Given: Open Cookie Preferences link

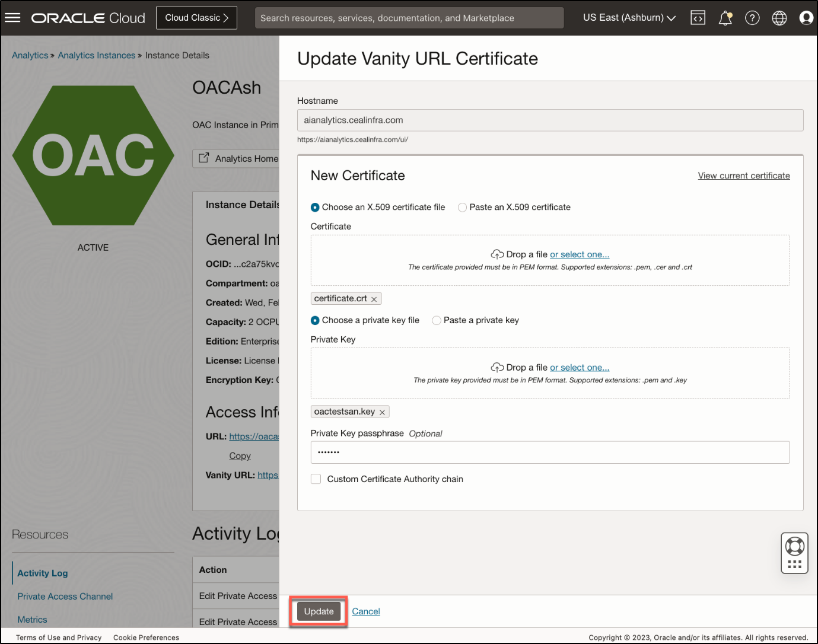Looking at the screenshot, I should pos(146,637).
